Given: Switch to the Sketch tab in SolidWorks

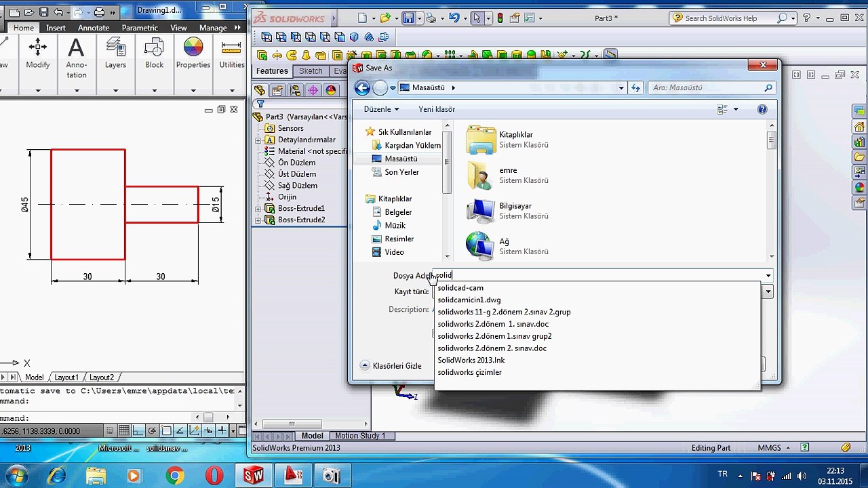Looking at the screenshot, I should (x=311, y=71).
